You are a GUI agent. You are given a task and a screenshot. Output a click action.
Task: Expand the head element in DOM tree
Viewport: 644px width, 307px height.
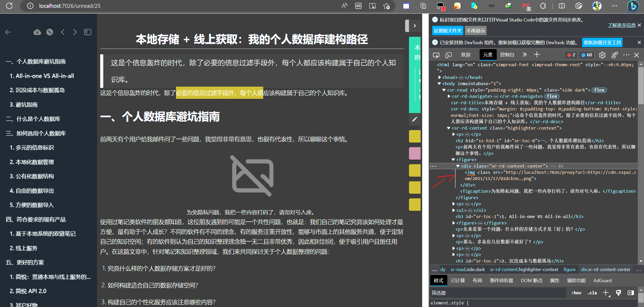[440, 77]
